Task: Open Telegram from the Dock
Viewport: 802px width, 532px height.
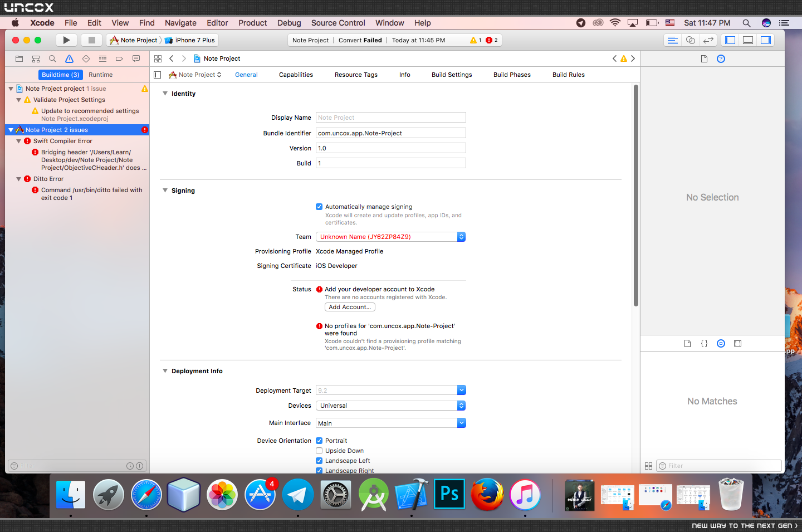Action: pos(298,495)
